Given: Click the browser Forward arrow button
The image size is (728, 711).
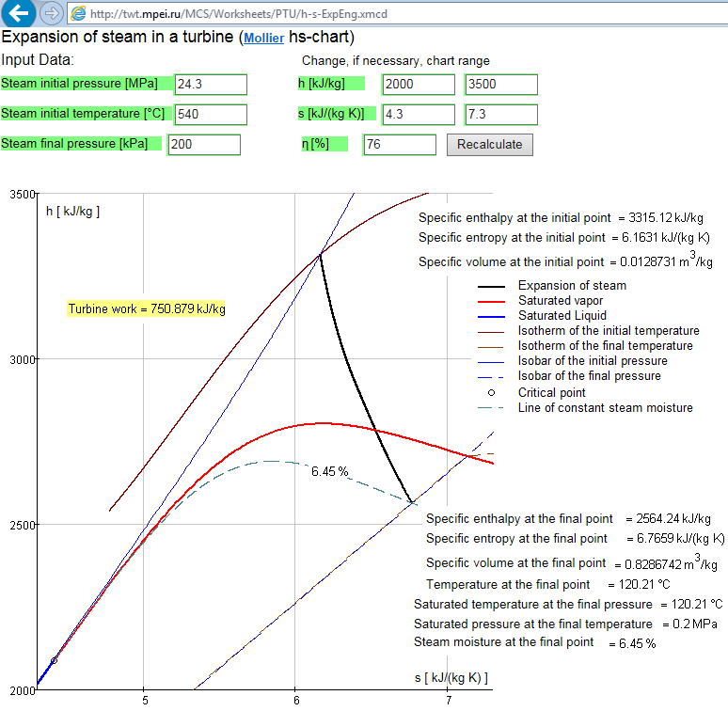Looking at the screenshot, I should coord(51,13).
